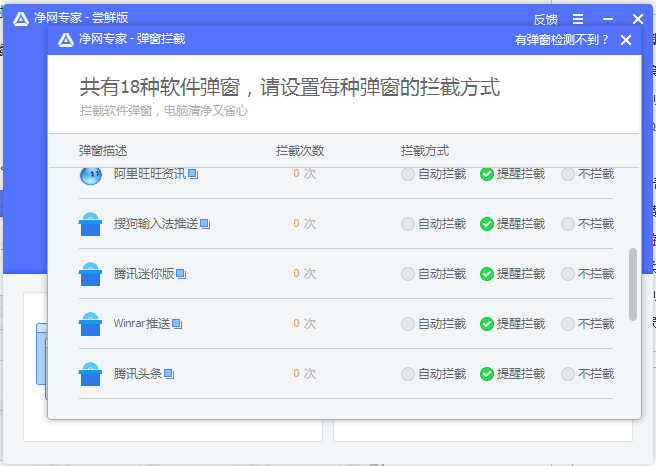Click the 0 次 count for 搜狗输入法推送

pos(305,224)
